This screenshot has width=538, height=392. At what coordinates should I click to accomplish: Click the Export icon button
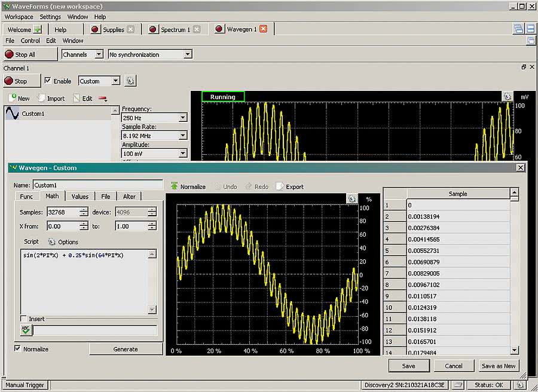click(x=280, y=186)
